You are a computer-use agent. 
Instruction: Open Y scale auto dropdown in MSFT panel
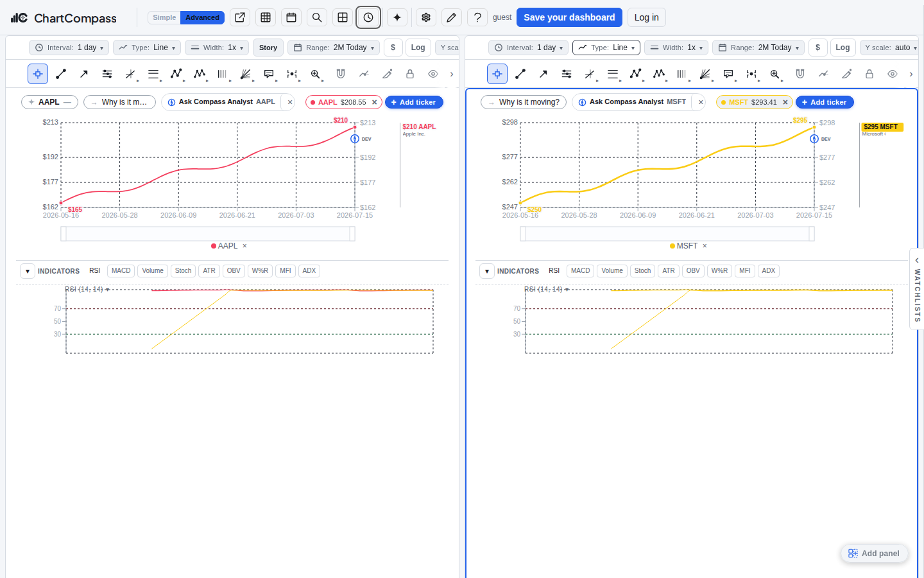click(x=889, y=48)
